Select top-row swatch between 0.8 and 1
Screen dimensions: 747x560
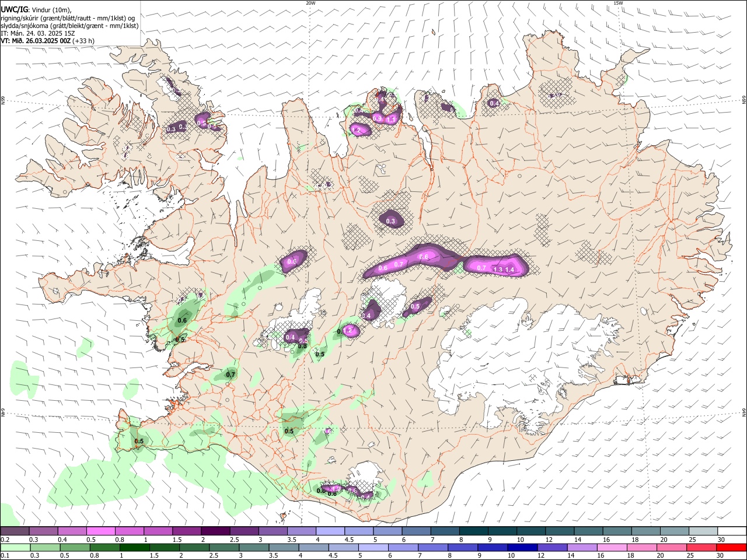pyautogui.click(x=130, y=531)
